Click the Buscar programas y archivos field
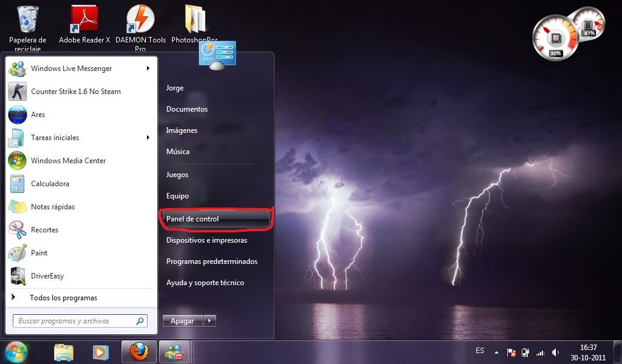This screenshot has width=622, height=364. [80, 321]
